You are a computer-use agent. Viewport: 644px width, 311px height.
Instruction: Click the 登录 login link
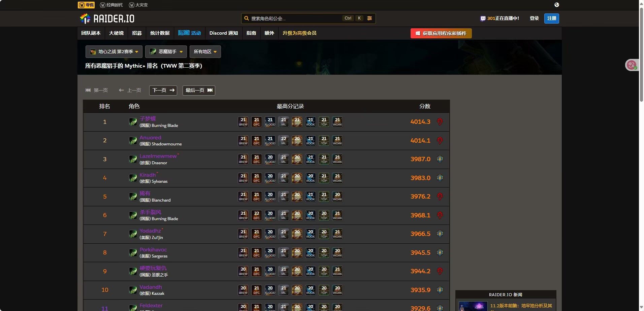(x=534, y=18)
